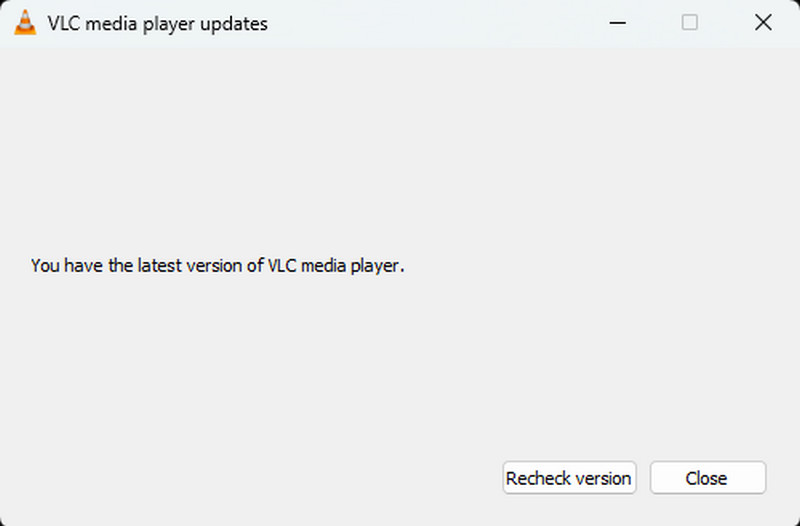Select the X icon at top right
Viewport: 800px width, 526px height.
(x=763, y=23)
